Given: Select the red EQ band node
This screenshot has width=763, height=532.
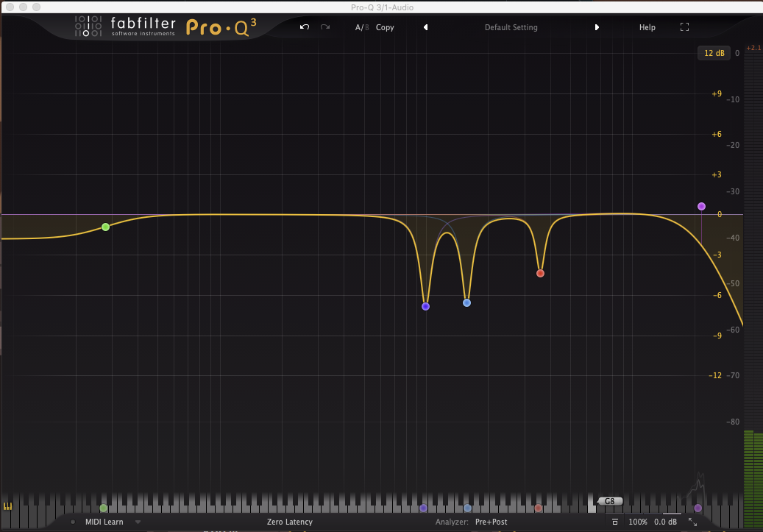Looking at the screenshot, I should [x=540, y=273].
